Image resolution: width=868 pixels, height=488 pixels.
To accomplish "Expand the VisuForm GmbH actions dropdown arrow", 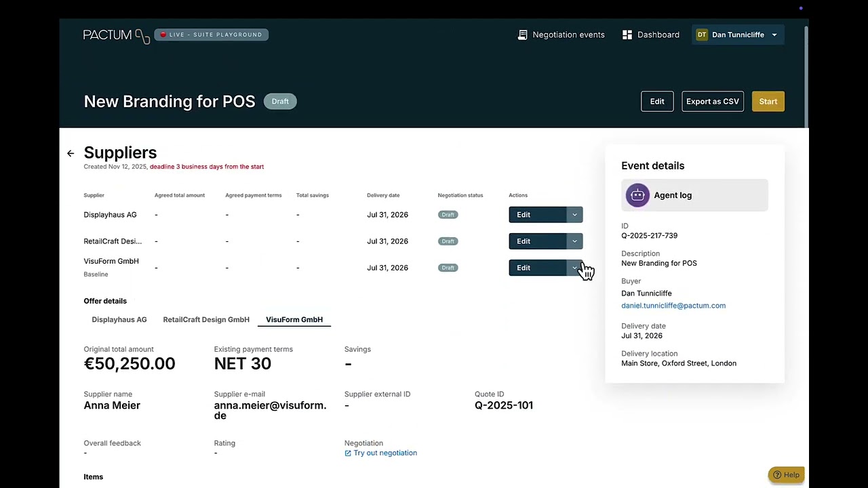I will (x=574, y=268).
